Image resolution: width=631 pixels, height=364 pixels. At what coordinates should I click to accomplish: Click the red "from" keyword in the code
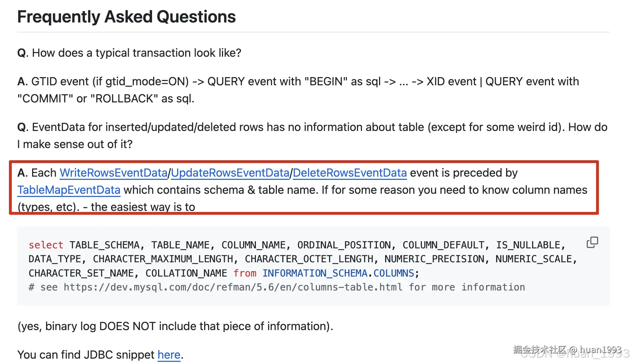[x=245, y=273]
